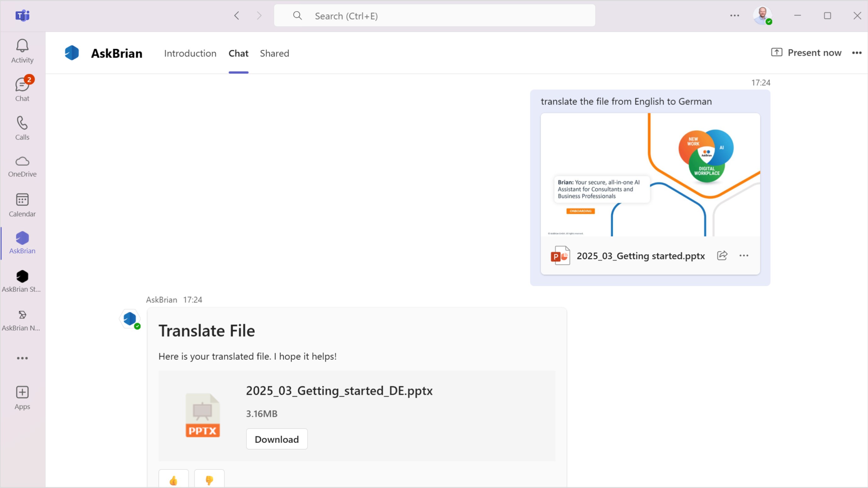Open Chat with 2 unread badge
This screenshot has height=488, width=868.
(x=22, y=89)
